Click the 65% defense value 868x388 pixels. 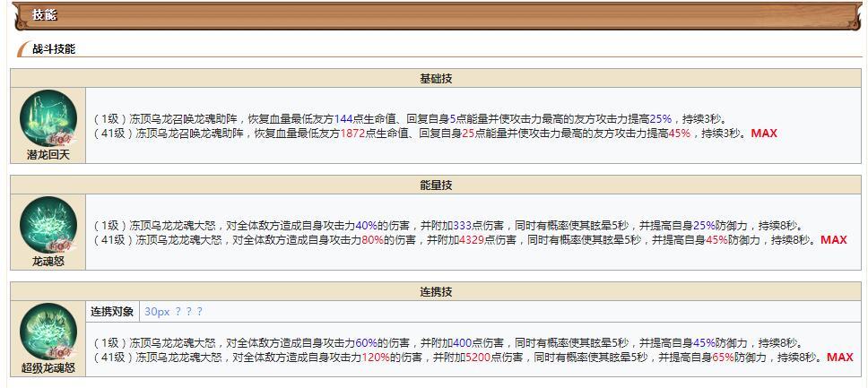click(x=723, y=358)
